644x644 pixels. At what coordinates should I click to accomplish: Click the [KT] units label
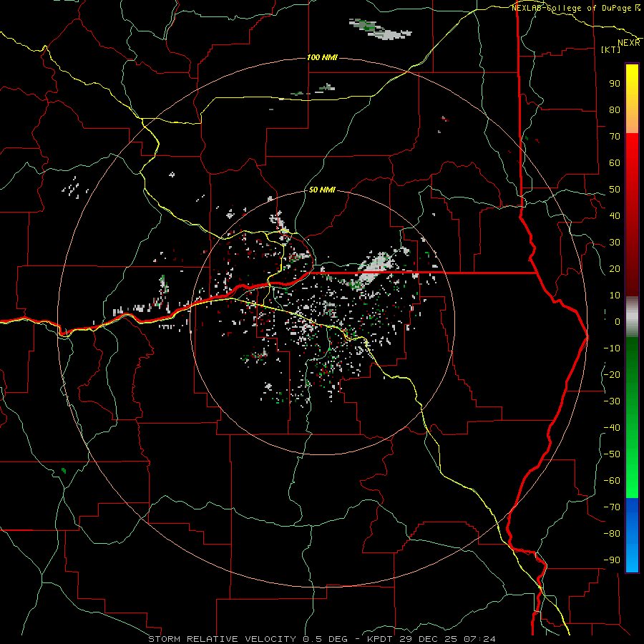(x=611, y=49)
